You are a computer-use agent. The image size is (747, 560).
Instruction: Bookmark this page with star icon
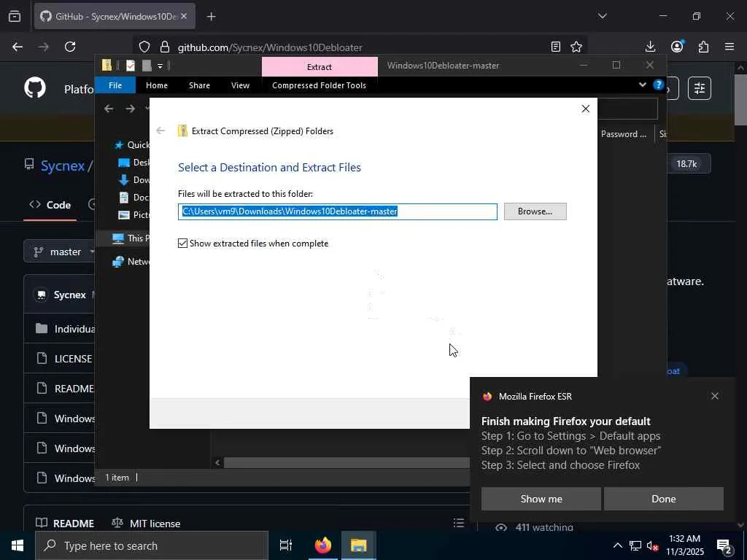pos(576,47)
